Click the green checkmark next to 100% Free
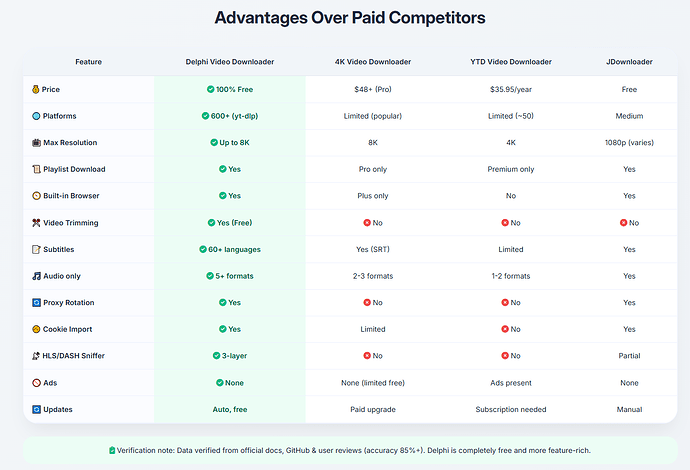The image size is (690, 470). [210, 89]
